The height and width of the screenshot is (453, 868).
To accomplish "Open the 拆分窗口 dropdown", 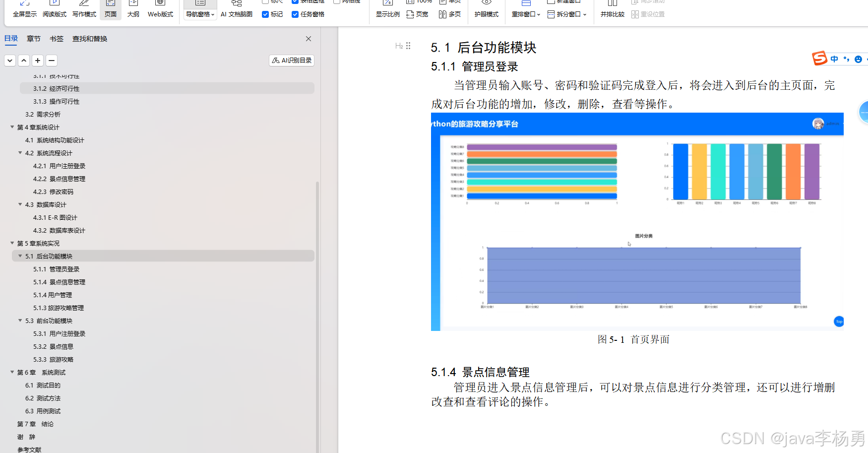I will tap(567, 14).
